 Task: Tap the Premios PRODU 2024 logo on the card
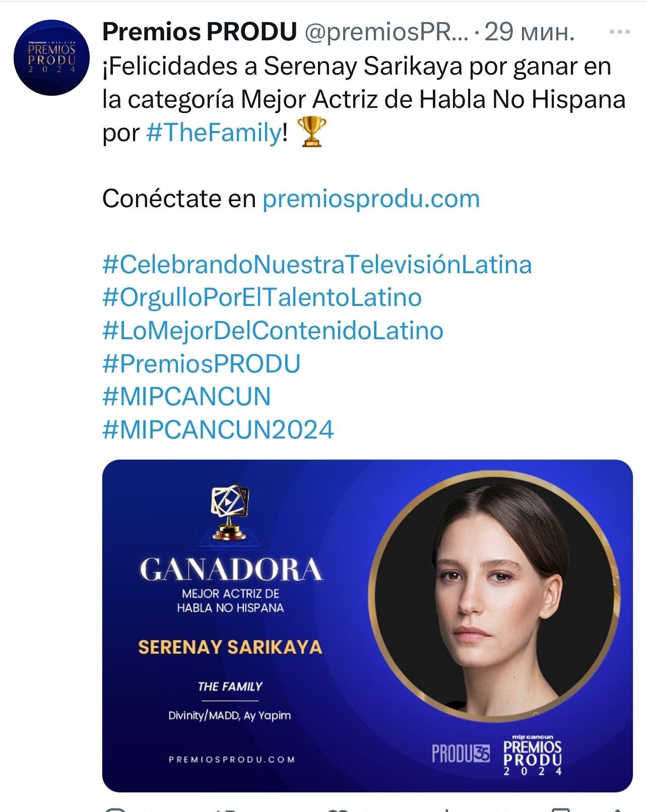(x=533, y=755)
